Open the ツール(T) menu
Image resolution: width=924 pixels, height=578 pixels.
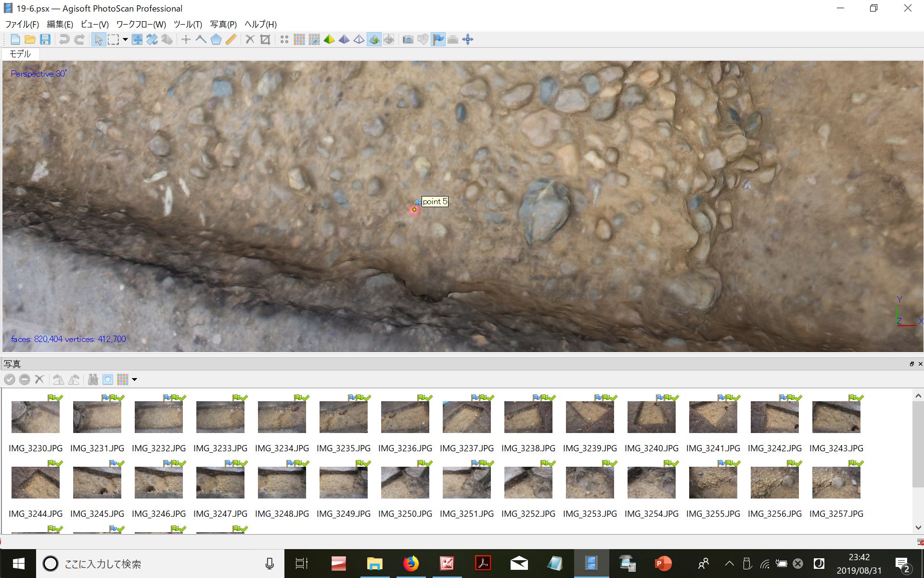pos(188,24)
